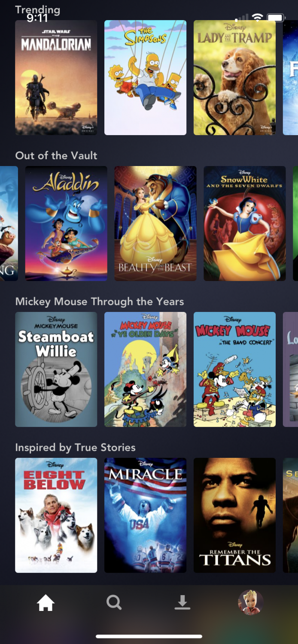Open the Miracle hockey movie poster

(x=146, y=515)
